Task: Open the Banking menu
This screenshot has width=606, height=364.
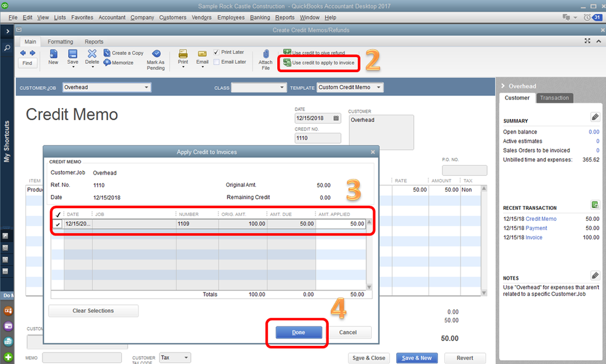Action: [x=260, y=18]
